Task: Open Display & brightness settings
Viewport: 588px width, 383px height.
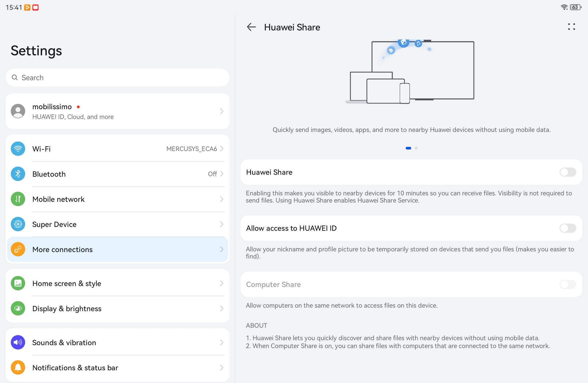Action: [117, 308]
